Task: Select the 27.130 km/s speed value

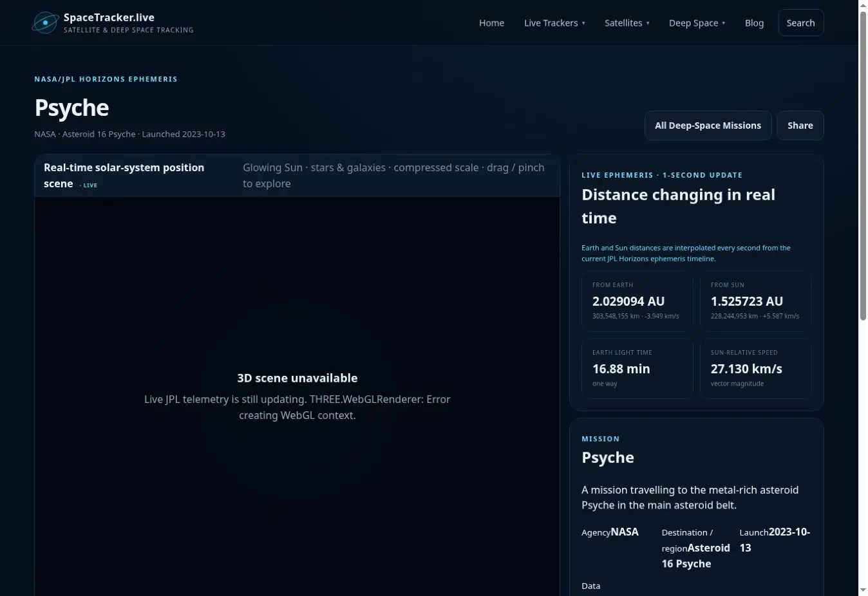Action: [746, 369]
